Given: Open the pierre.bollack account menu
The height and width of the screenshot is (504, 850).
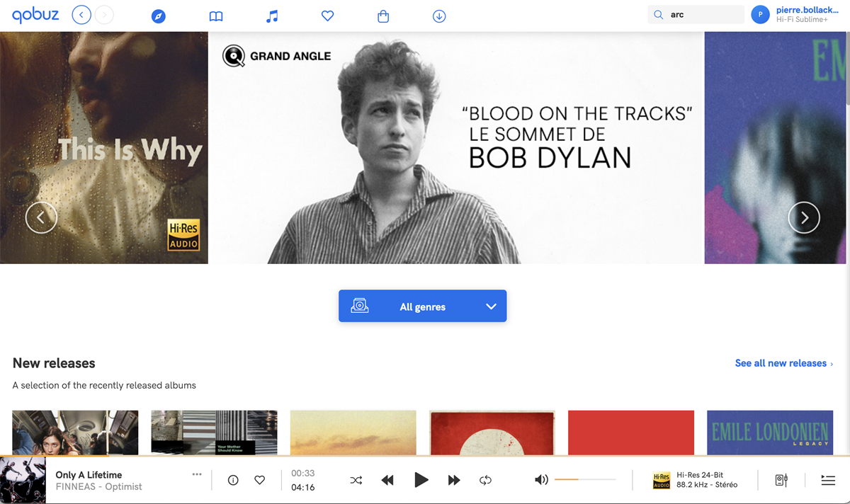Looking at the screenshot, I should 800,15.
